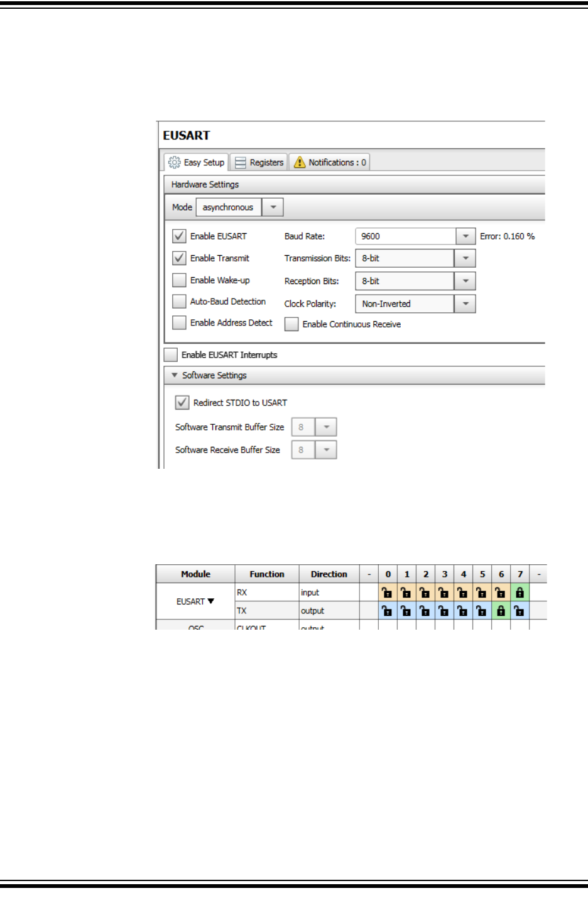Click the TX function cell

click(267, 611)
